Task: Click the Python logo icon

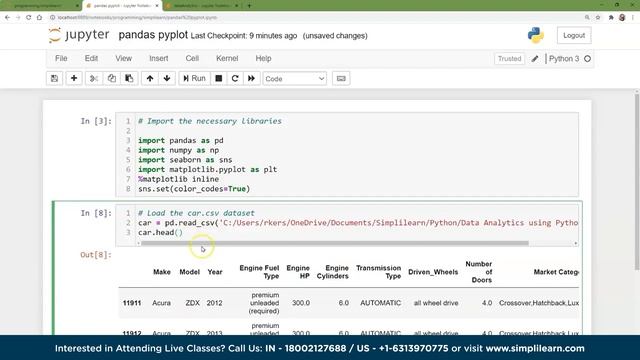Action: [x=536, y=36]
